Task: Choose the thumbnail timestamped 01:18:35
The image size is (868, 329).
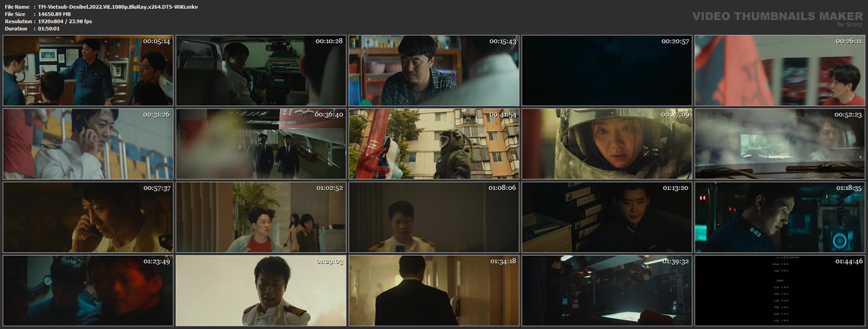Action: (780, 217)
